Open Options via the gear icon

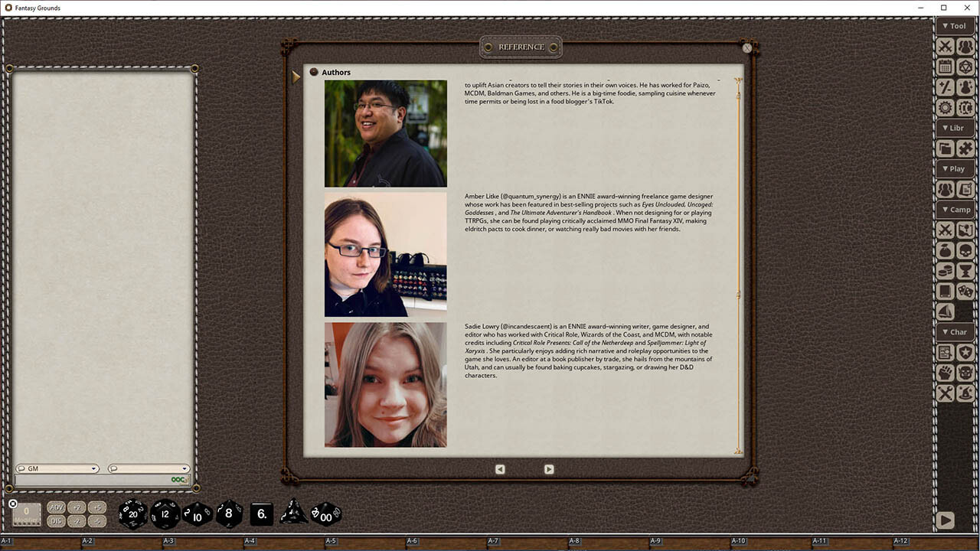click(x=946, y=107)
